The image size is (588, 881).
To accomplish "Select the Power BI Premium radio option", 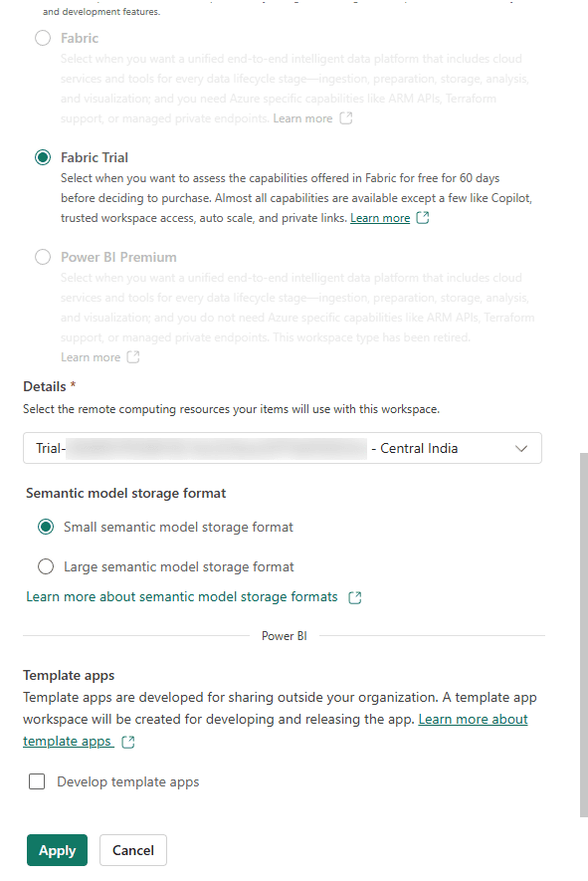I will (x=43, y=258).
